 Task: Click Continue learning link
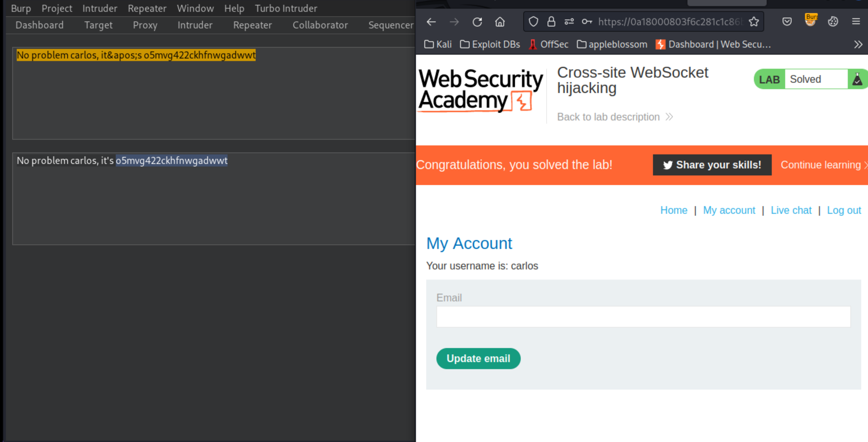(x=824, y=165)
